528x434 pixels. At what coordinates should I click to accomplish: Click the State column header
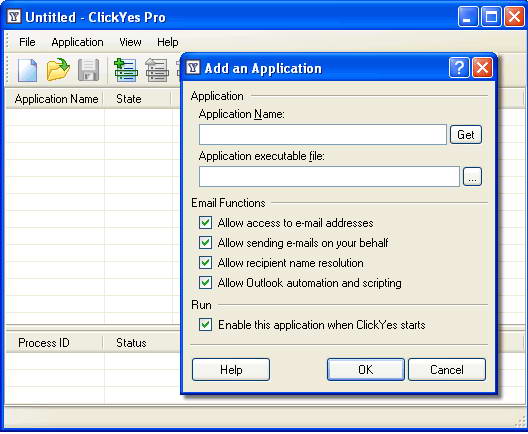137,99
